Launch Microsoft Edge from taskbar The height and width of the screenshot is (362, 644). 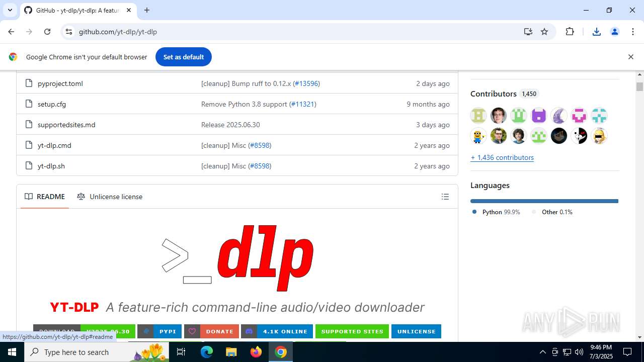coord(207,352)
